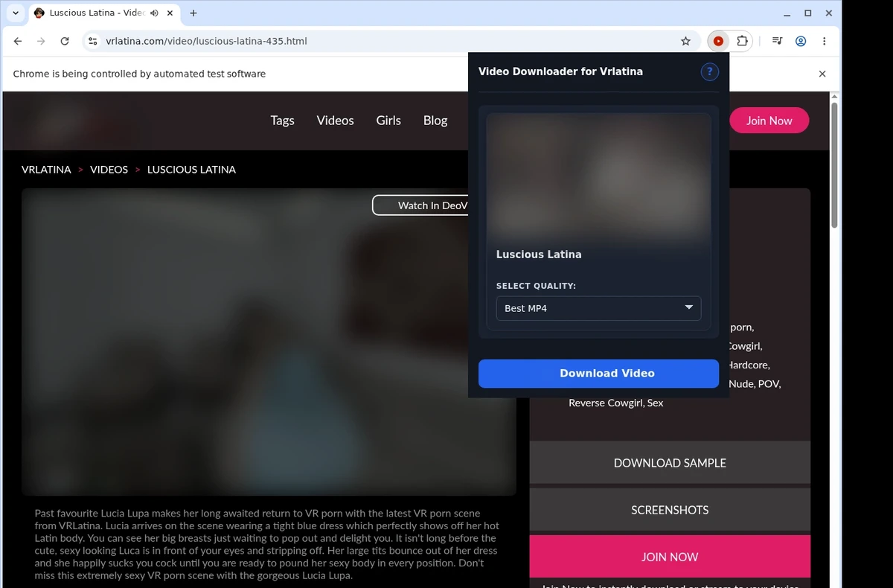This screenshot has height=588, width=893.
Task: Go to VIDEOS breadcrumb link
Action: point(109,170)
